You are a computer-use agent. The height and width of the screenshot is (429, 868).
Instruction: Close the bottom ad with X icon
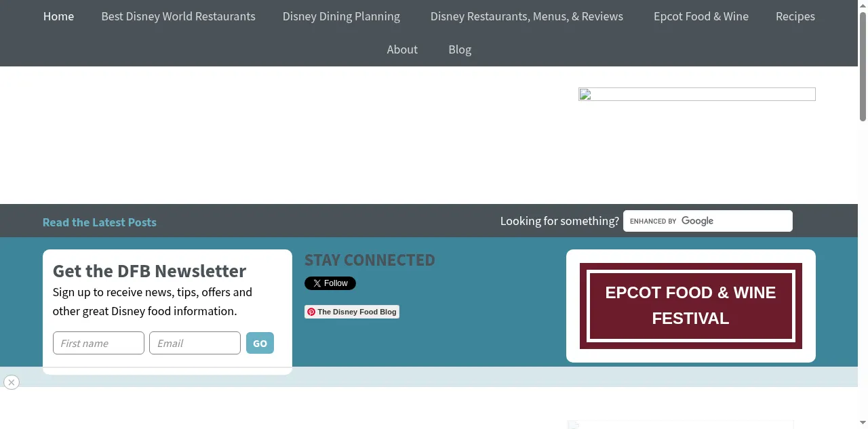pyautogui.click(x=11, y=382)
